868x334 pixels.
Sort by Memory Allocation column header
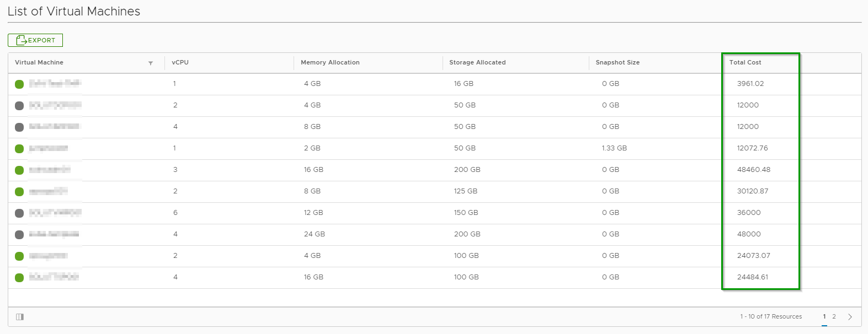pyautogui.click(x=330, y=63)
